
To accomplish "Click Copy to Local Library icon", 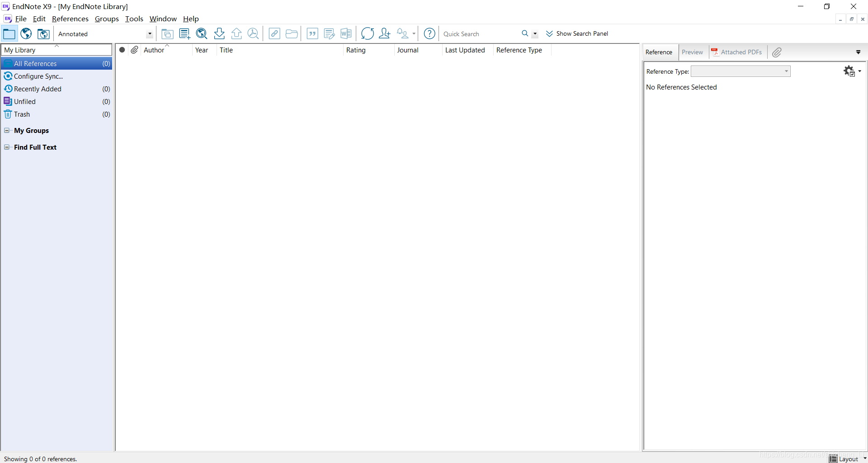I will point(167,34).
